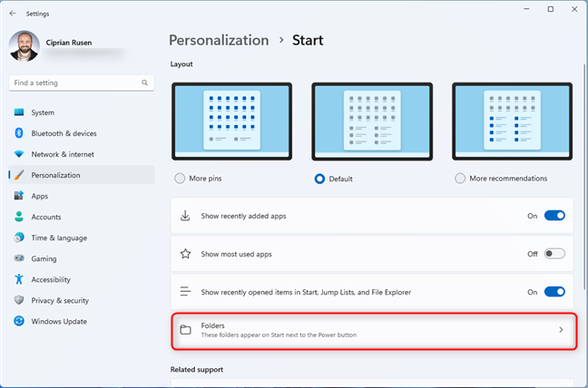The image size is (588, 388).
Task: Go to Time & language settings
Action: (x=82, y=238)
